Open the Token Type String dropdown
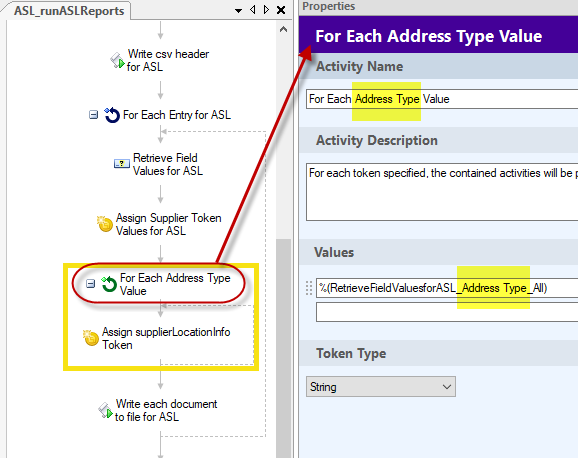Image resolution: width=578 pixels, height=458 pixels. pos(380,386)
